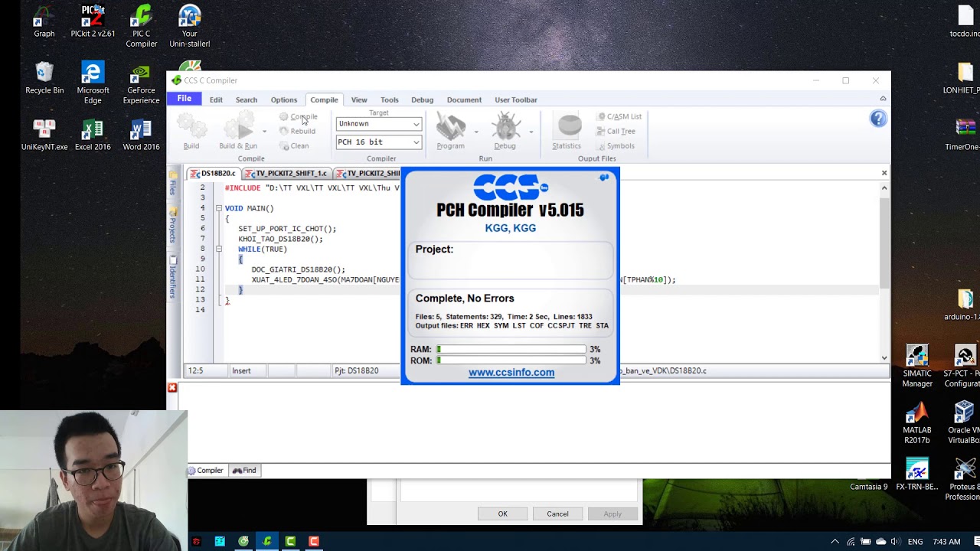Open the Recycle Bin desktop icon
Image resolution: width=980 pixels, height=551 pixels.
44,78
